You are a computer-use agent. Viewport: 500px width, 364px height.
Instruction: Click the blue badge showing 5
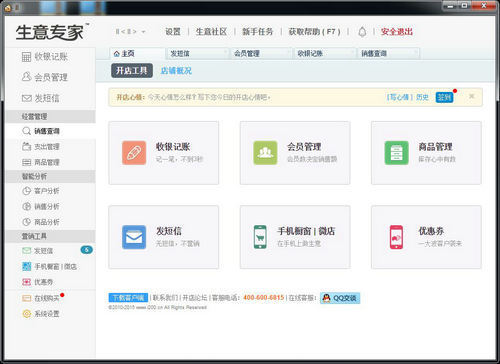click(87, 250)
